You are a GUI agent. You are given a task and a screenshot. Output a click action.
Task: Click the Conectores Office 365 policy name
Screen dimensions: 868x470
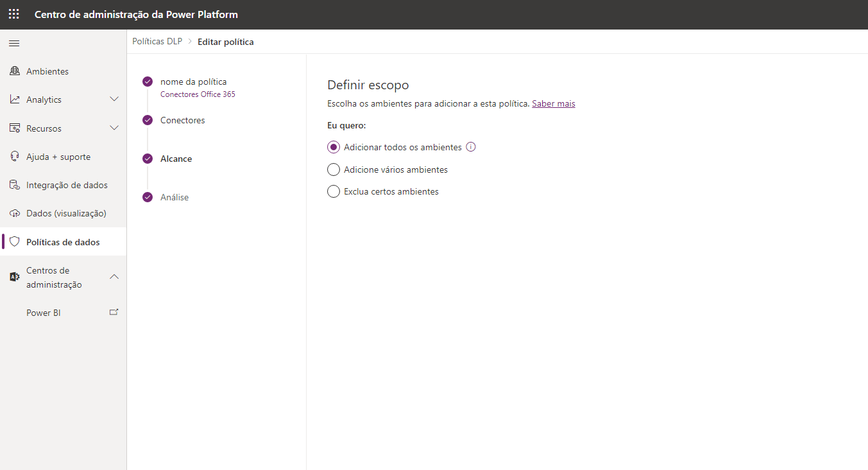coord(198,94)
